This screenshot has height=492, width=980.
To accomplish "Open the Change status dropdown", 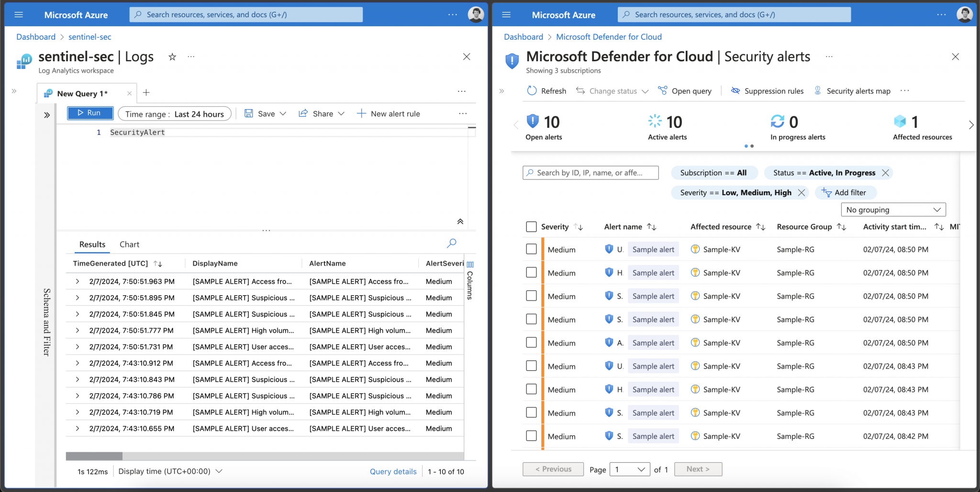I will 612,90.
